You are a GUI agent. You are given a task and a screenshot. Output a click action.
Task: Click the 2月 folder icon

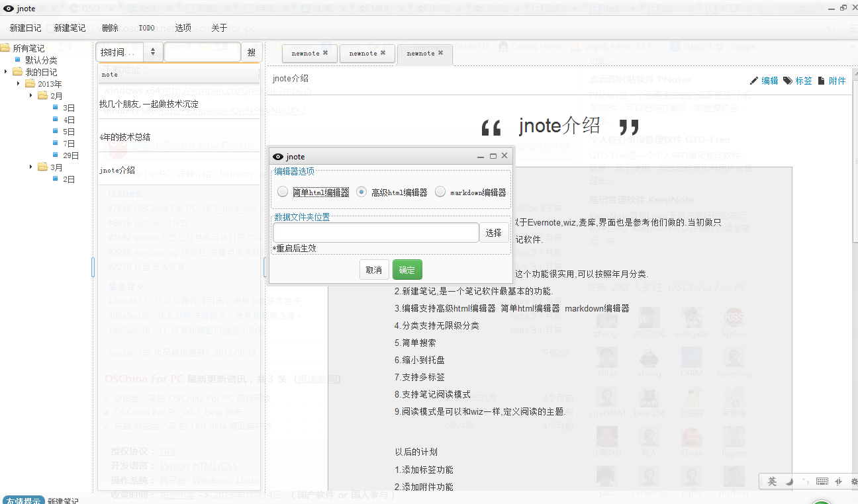pos(43,96)
